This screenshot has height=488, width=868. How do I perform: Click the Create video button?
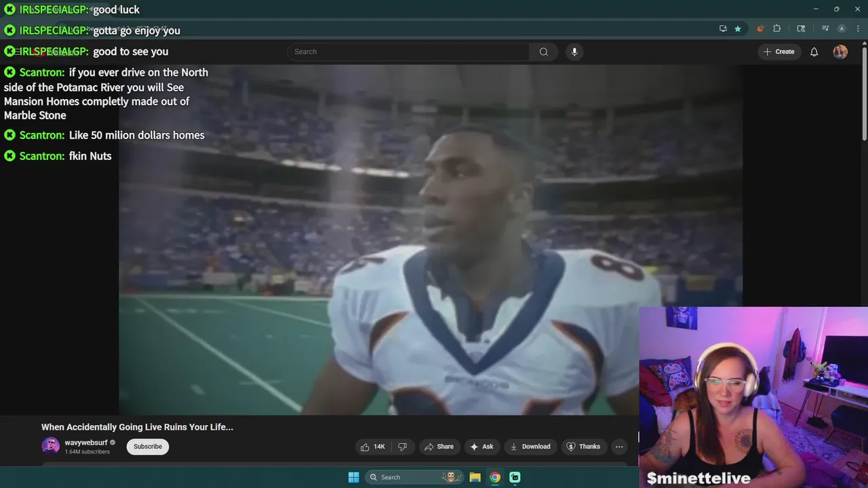[x=778, y=52]
